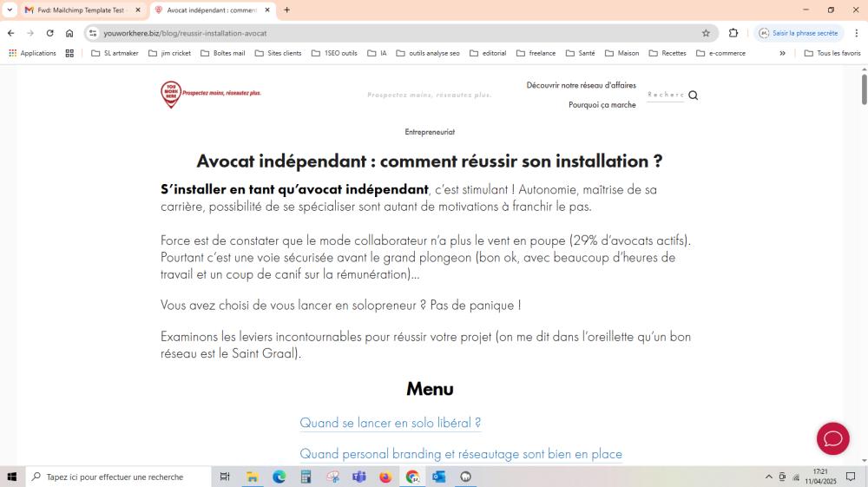Image resolution: width=868 pixels, height=487 pixels.
Task: Open the new tab plus button
Action: click(287, 10)
